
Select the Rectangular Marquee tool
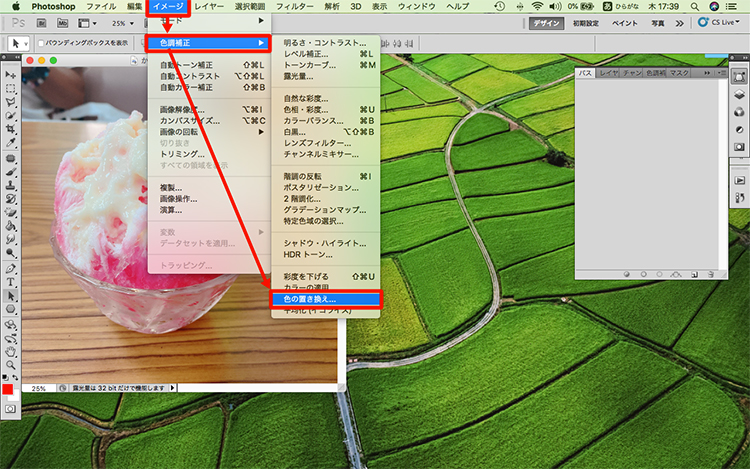coord(10,88)
